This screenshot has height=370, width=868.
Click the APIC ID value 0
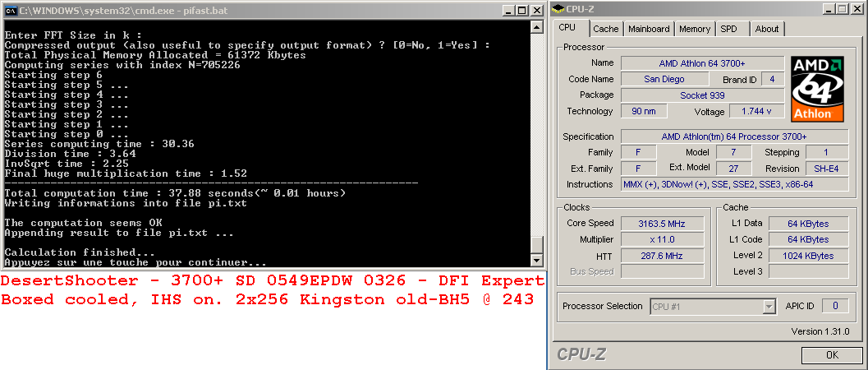click(835, 306)
